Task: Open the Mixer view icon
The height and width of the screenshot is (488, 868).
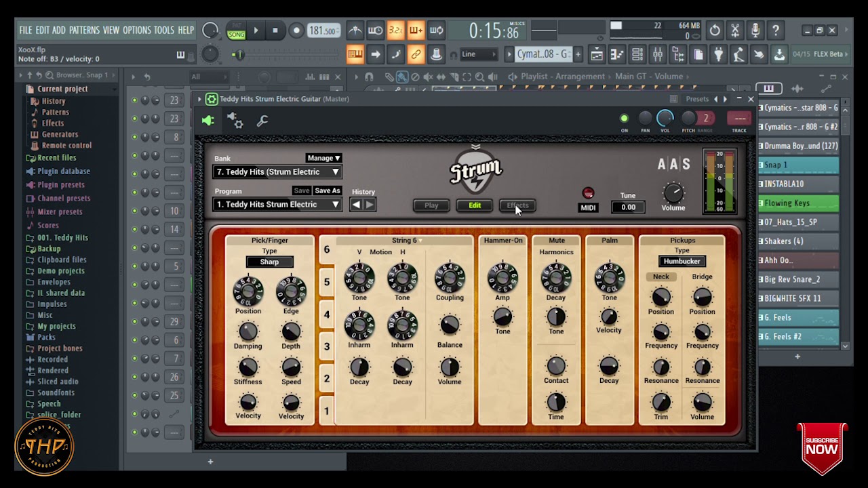Action: (x=658, y=54)
